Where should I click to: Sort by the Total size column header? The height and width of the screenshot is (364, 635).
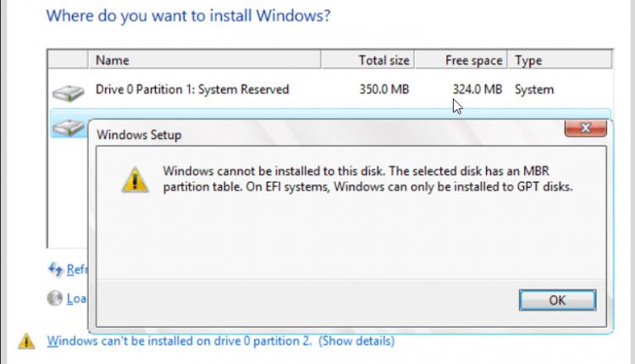coord(367,60)
